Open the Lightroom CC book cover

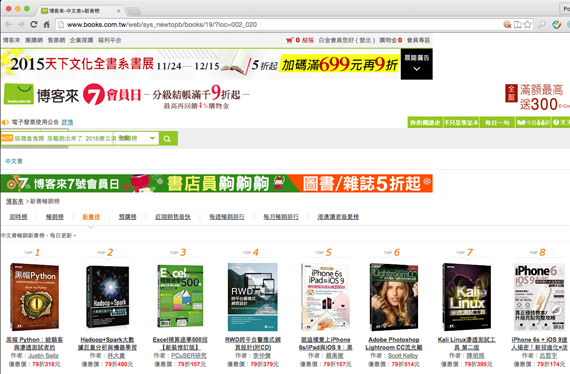click(x=394, y=297)
